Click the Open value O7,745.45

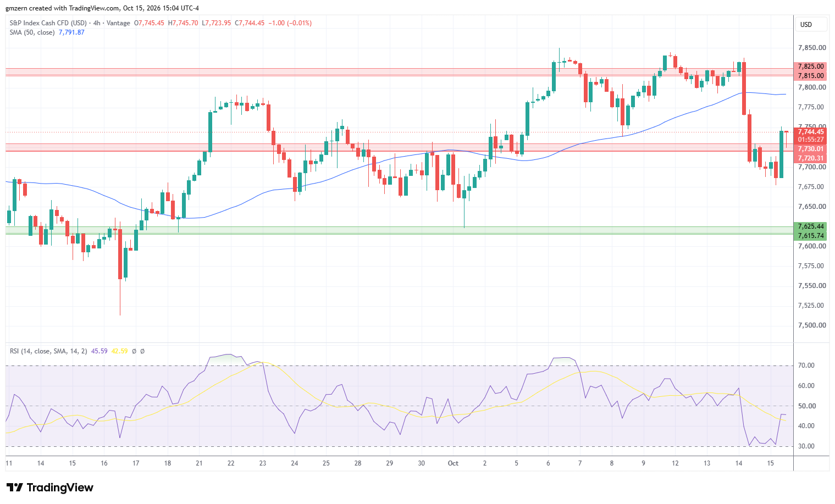(x=149, y=23)
